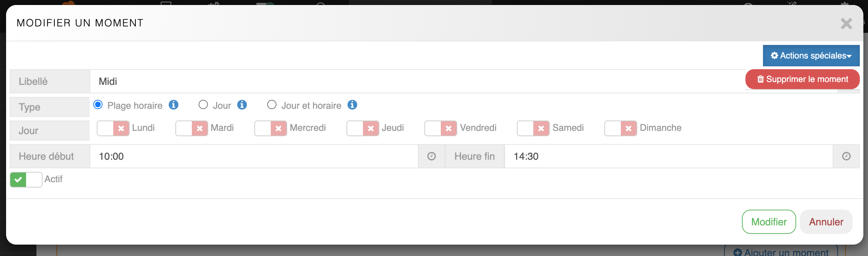Select the Jour et horaire radio option
The width and height of the screenshot is (868, 256).
272,105
